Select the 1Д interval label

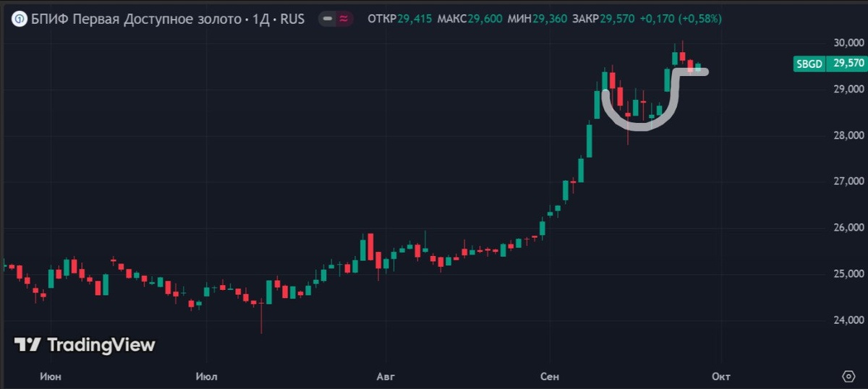[x=262, y=19]
